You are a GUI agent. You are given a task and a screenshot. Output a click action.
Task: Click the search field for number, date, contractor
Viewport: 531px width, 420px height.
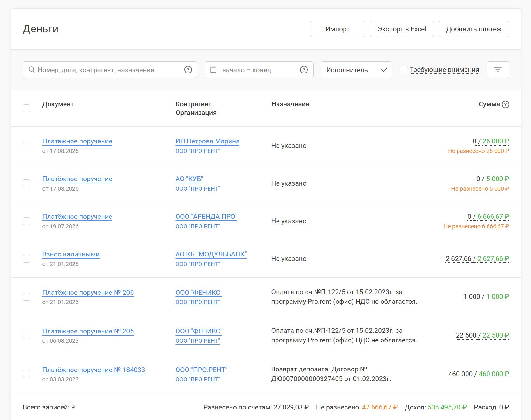pyautogui.click(x=110, y=70)
